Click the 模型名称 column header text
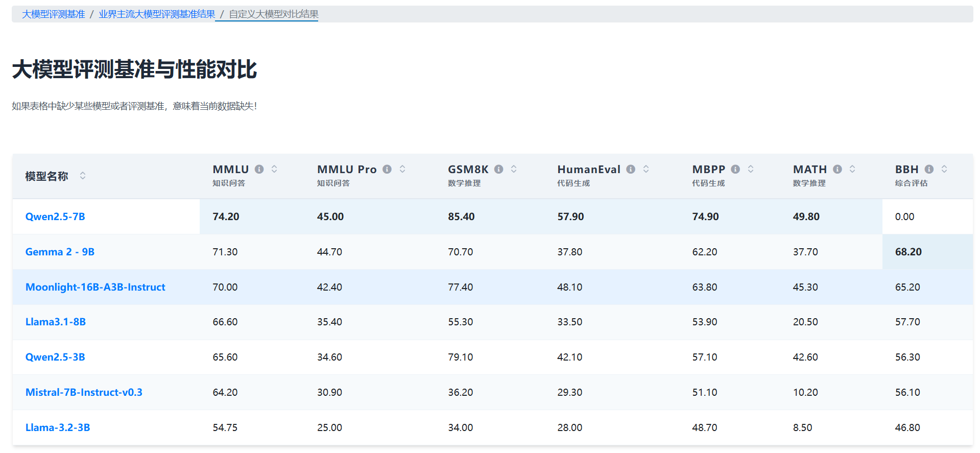This screenshot has width=980, height=453. 46,176
